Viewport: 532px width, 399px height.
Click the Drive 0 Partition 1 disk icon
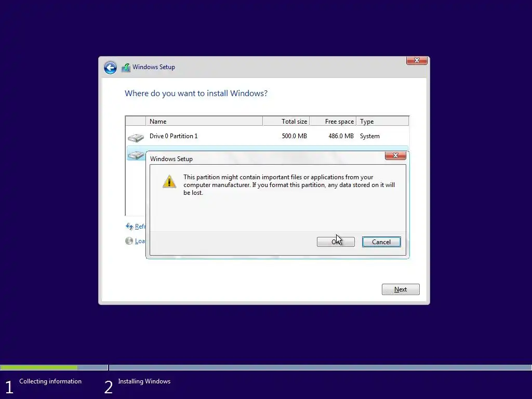[x=136, y=137]
